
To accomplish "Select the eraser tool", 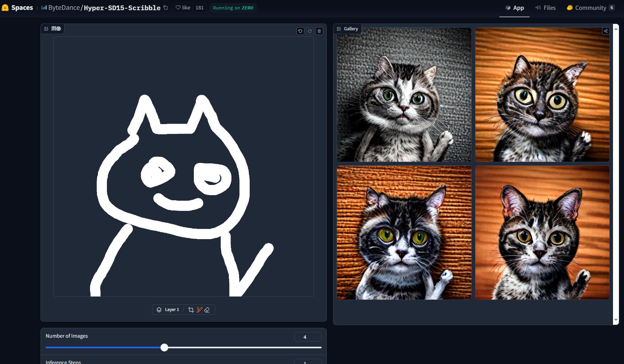I will [x=207, y=310].
